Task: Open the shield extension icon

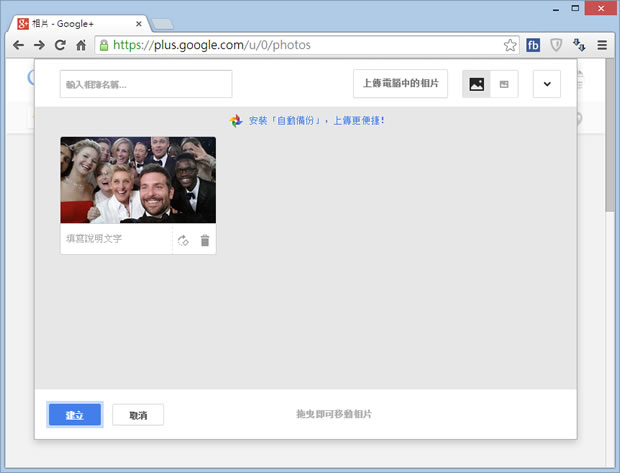Action: [556, 45]
